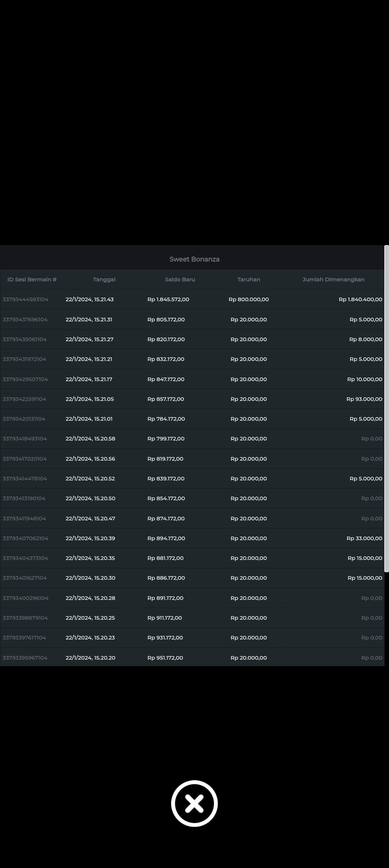
Task: Click the Taruhan column header
Action: 249,280
